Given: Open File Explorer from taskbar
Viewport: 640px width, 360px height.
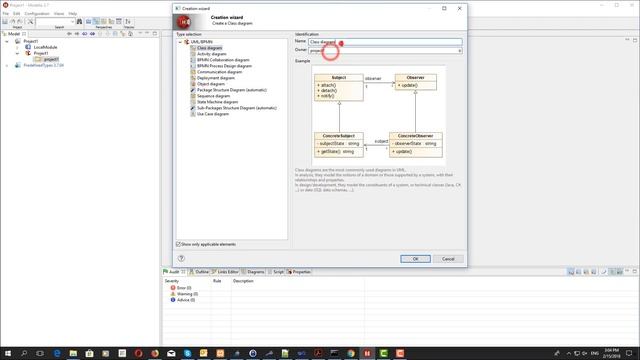Looking at the screenshot, I should pyautogui.click(x=73, y=353).
